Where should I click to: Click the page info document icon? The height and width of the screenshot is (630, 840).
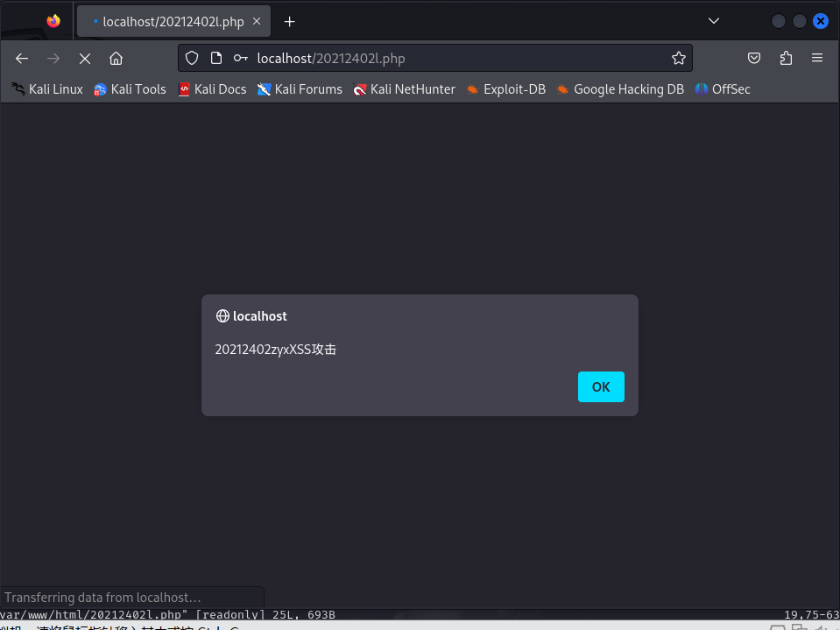point(215,58)
